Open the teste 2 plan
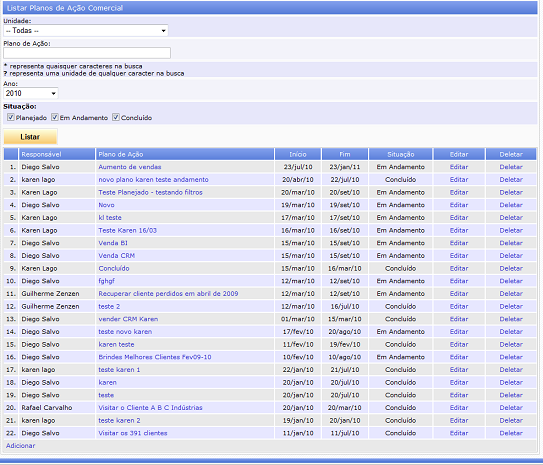The image size is (543, 465). pyautogui.click(x=109, y=306)
